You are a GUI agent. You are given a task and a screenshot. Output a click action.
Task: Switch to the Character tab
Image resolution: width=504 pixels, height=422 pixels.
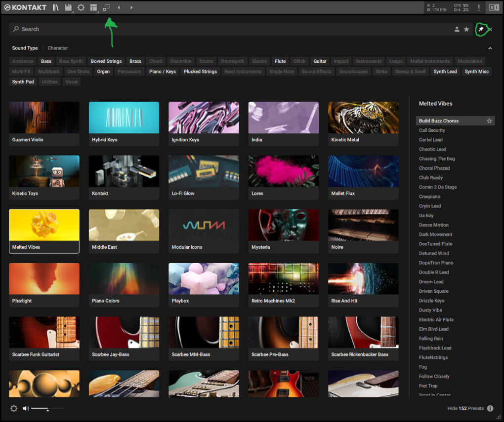[58, 48]
